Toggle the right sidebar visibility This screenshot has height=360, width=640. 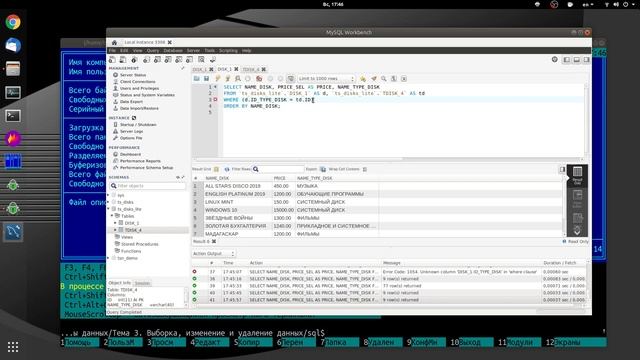click(x=586, y=60)
